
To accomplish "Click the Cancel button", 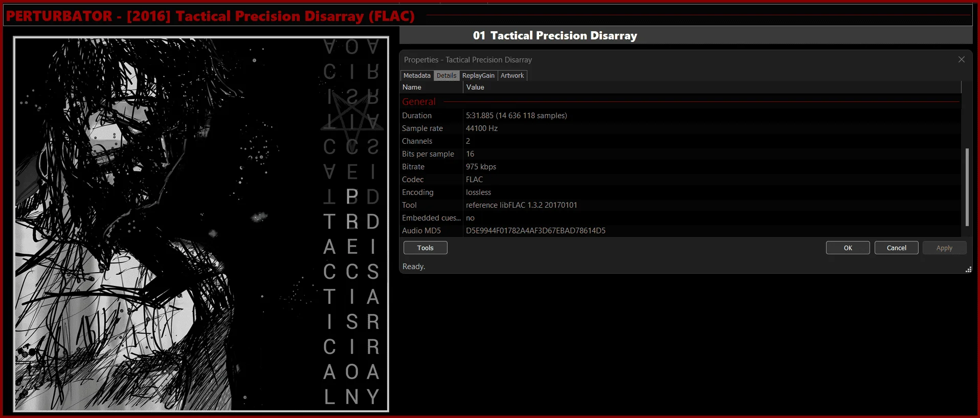I will point(896,248).
